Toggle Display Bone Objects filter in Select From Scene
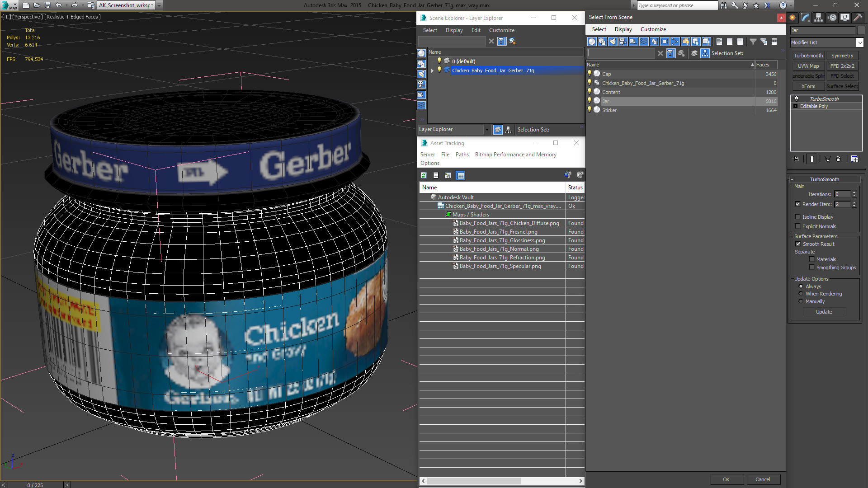Screen dimensions: 868x488 coord(675,42)
